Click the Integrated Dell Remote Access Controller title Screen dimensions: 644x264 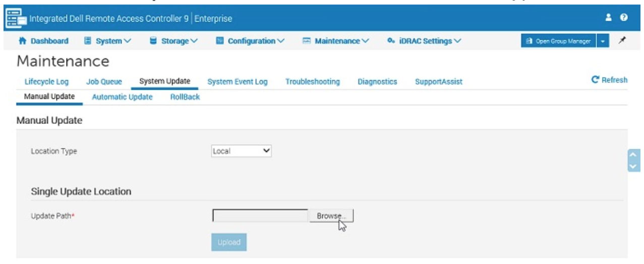click(x=131, y=19)
